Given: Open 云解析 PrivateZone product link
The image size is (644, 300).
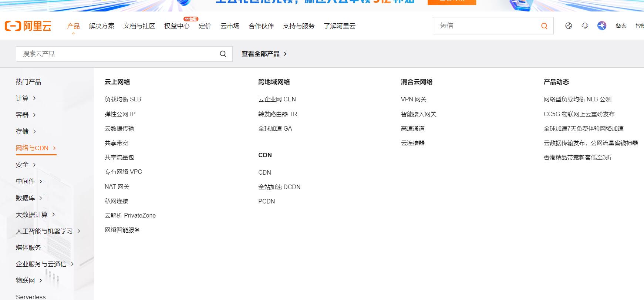Looking at the screenshot, I should (x=130, y=215).
